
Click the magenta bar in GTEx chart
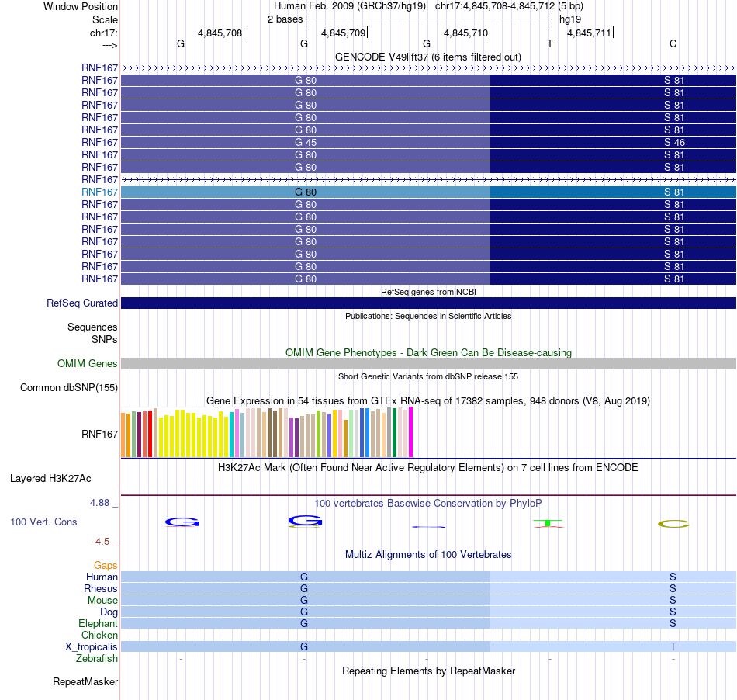click(411, 432)
